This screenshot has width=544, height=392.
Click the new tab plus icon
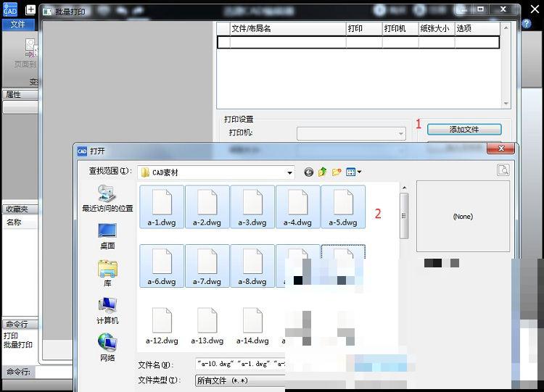tap(30, 9)
